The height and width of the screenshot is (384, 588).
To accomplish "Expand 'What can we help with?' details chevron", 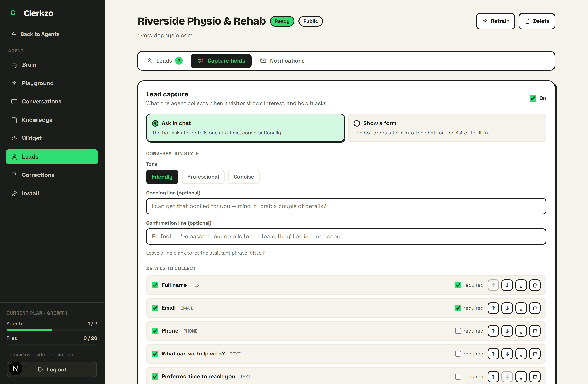I will [521, 354].
